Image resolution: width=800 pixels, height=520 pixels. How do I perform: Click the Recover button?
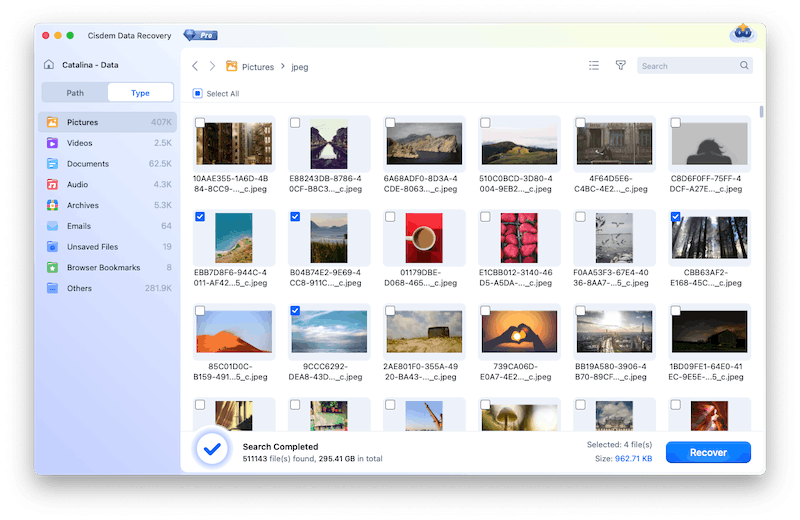point(708,452)
